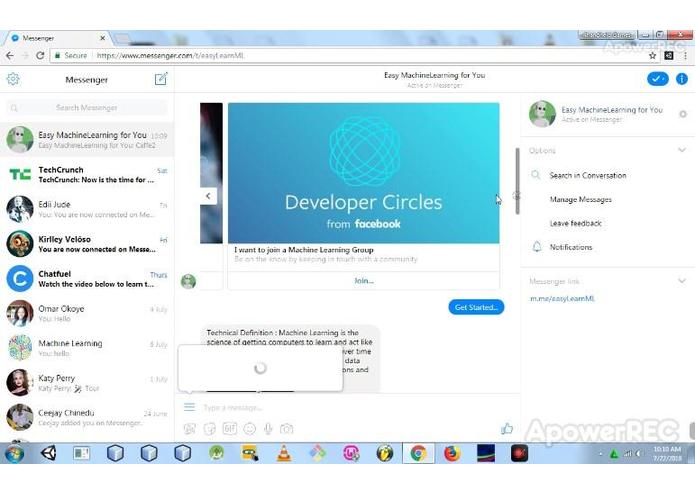The height and width of the screenshot is (494, 695).
Task: Click the Get Started... message bubble
Action: point(476,307)
